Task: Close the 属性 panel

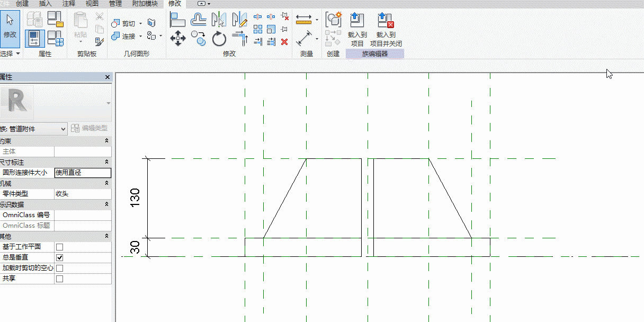Action: click(108, 77)
